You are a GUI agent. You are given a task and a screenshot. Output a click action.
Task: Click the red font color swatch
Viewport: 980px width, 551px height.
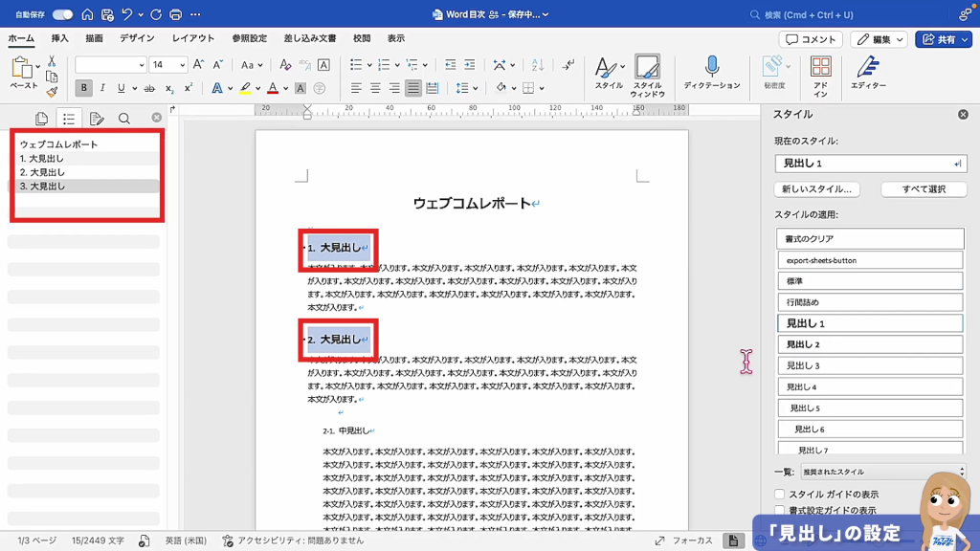273,88
